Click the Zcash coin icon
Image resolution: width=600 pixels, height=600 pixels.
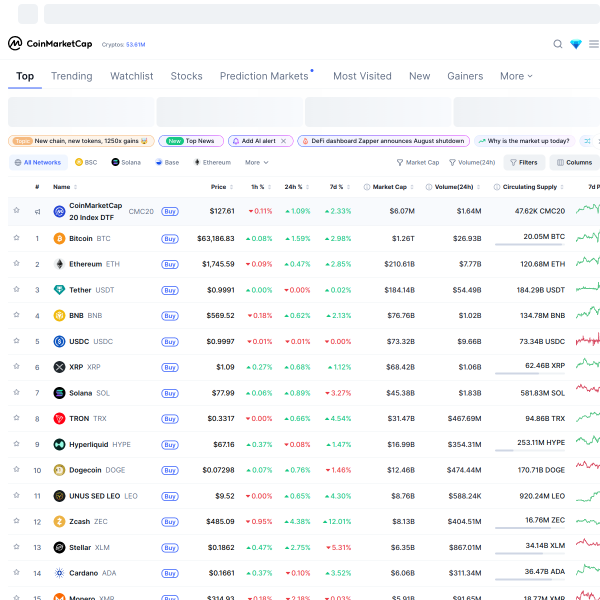59,522
